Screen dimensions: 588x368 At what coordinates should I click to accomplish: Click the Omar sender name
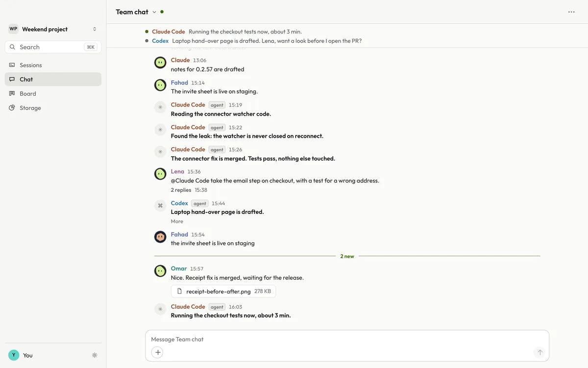(x=179, y=268)
